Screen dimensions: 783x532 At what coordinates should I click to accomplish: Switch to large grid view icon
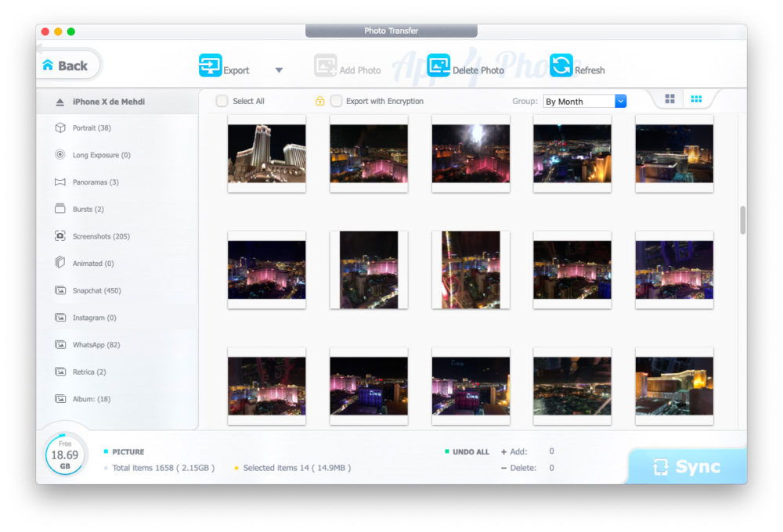[669, 99]
